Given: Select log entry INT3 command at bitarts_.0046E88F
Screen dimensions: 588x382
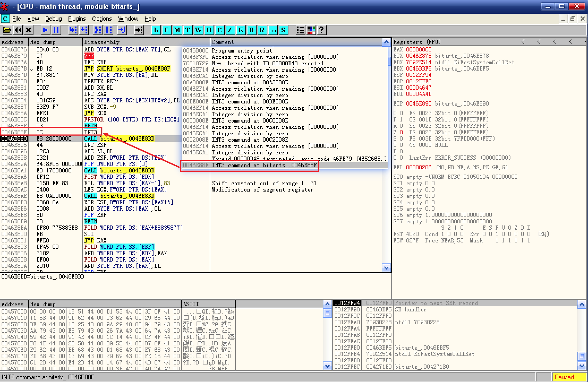Looking at the screenshot, I should point(264,165).
